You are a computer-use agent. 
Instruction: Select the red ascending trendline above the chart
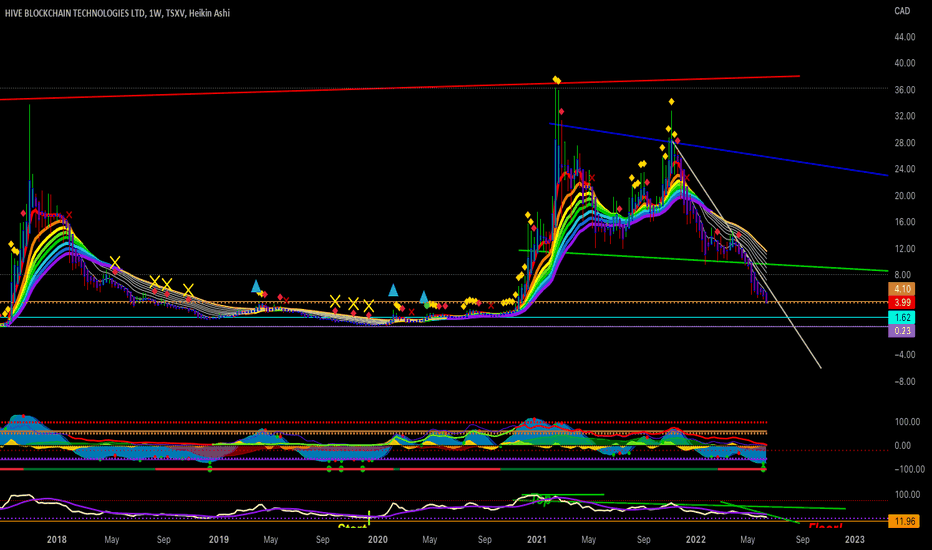(x=399, y=88)
